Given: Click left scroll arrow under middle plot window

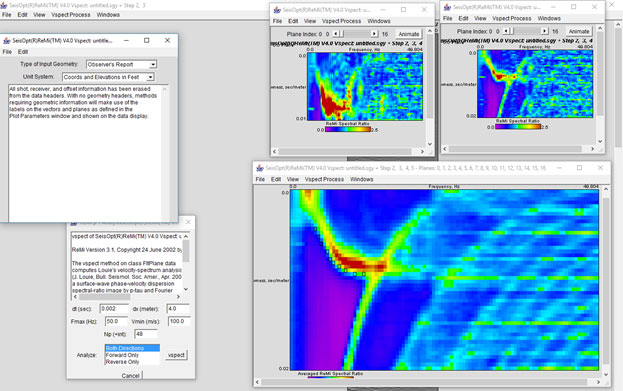Looking at the screenshot, I should pos(275,151).
